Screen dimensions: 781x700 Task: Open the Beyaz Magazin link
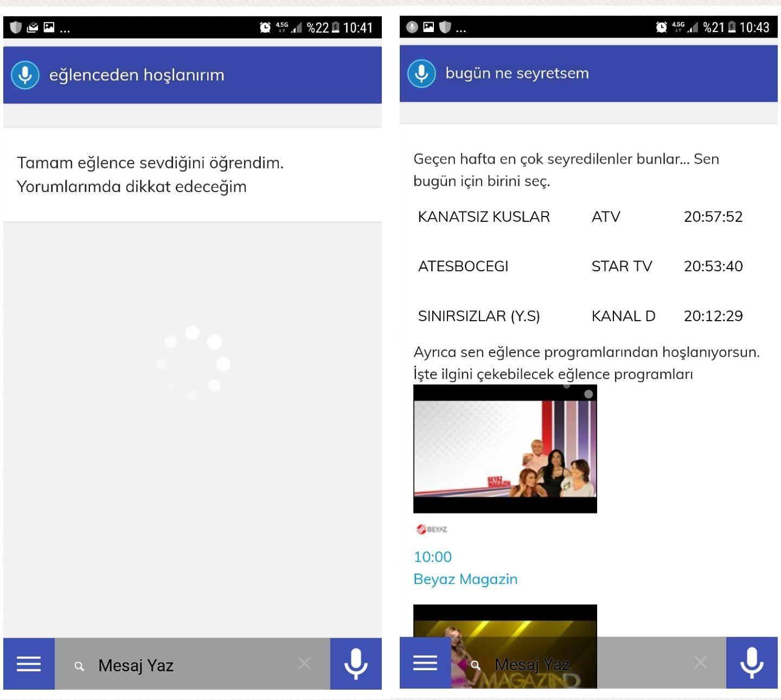[465, 579]
